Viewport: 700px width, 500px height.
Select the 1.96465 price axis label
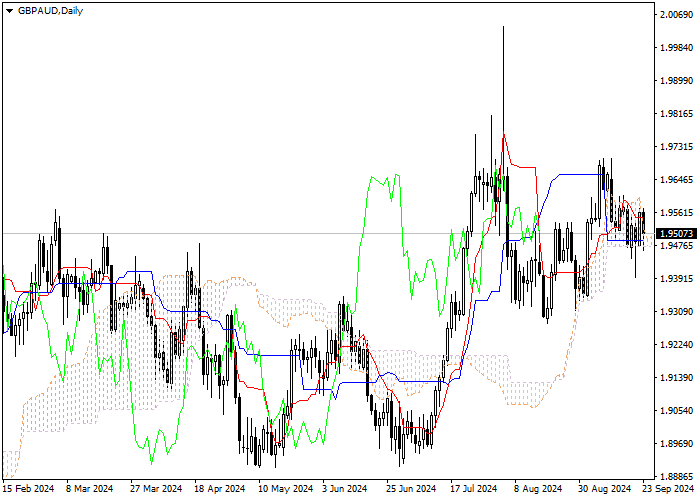tap(676, 180)
